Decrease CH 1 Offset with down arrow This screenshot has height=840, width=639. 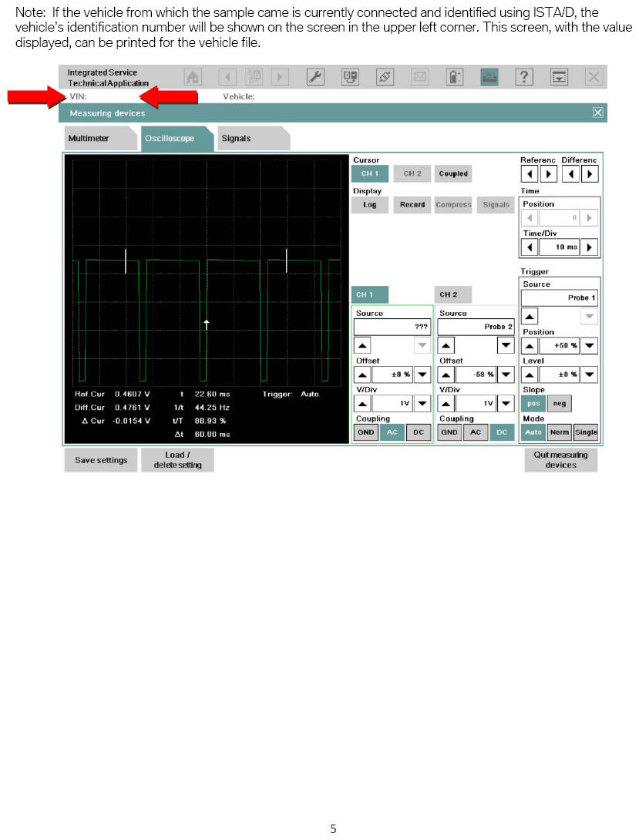coord(422,375)
